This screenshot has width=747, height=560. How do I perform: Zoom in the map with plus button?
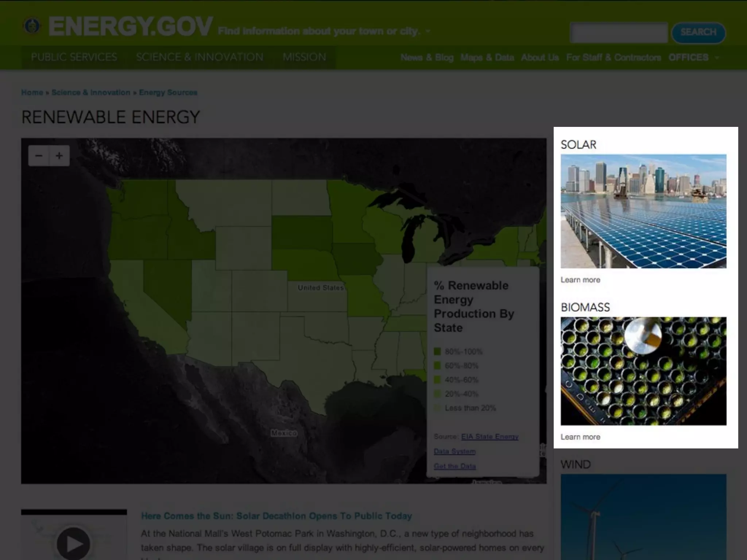pyautogui.click(x=59, y=156)
